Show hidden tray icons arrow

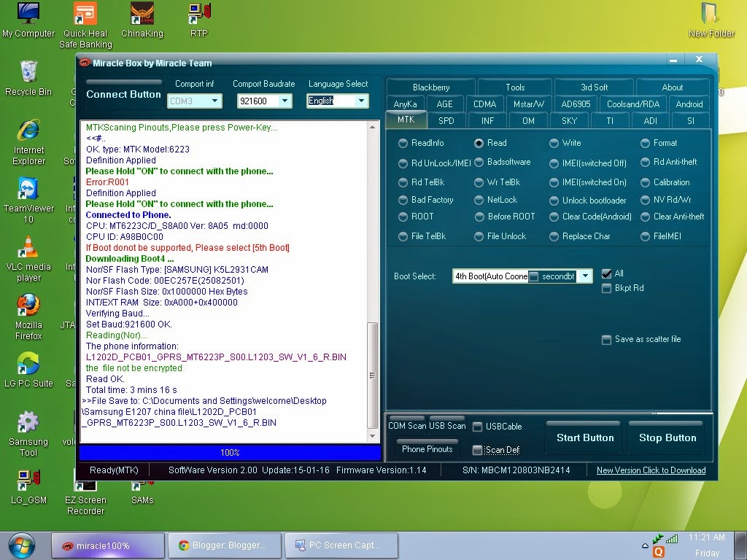tap(645, 545)
